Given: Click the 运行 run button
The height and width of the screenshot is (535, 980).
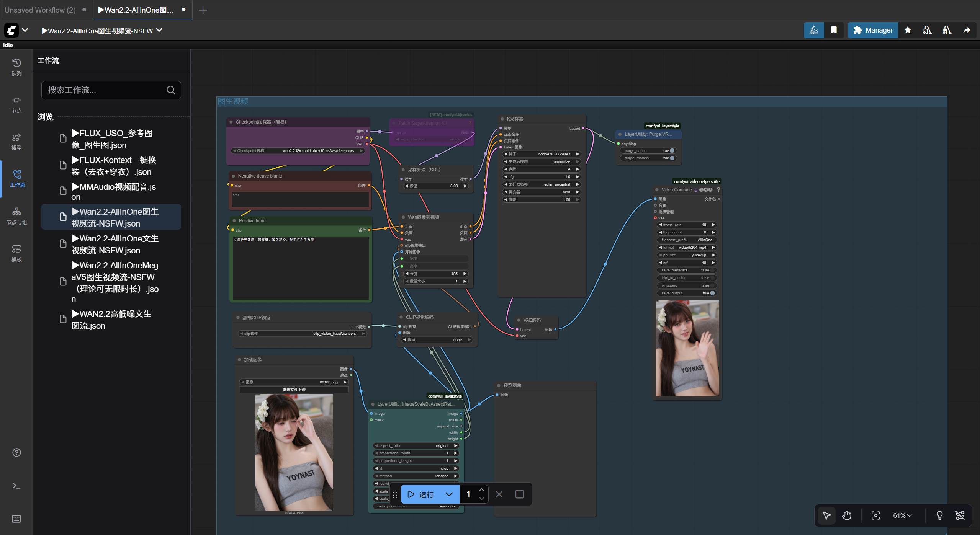Looking at the screenshot, I should (x=421, y=494).
